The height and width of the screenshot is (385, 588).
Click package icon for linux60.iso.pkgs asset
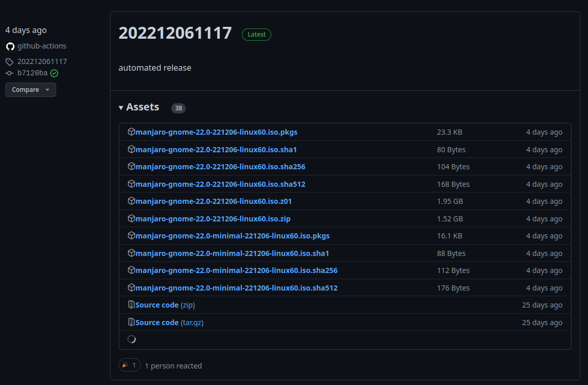(x=132, y=132)
